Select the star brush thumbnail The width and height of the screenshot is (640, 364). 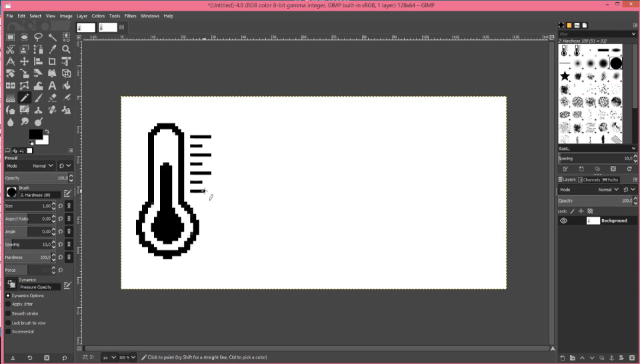(565, 76)
